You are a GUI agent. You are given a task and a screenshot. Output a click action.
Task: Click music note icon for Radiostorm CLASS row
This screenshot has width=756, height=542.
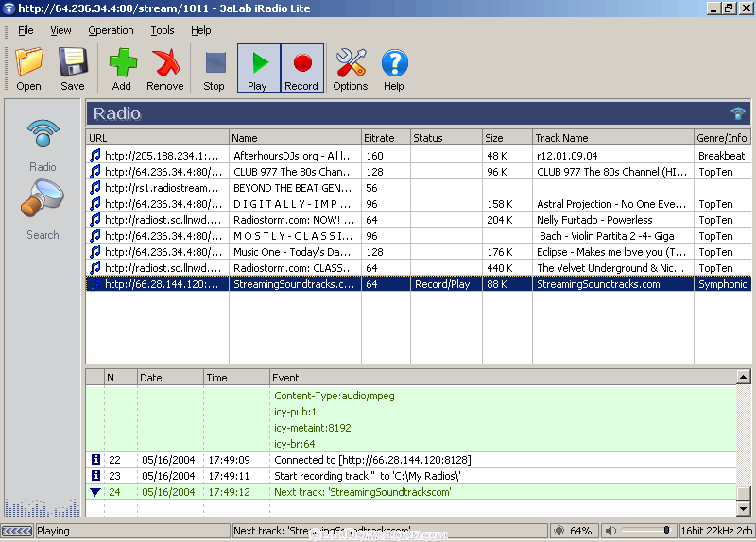[95, 267]
